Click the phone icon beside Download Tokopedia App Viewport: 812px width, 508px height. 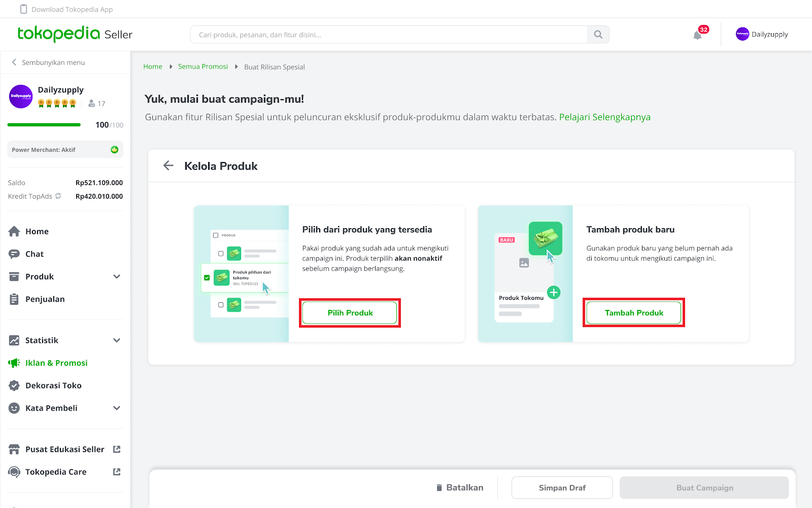(x=23, y=9)
